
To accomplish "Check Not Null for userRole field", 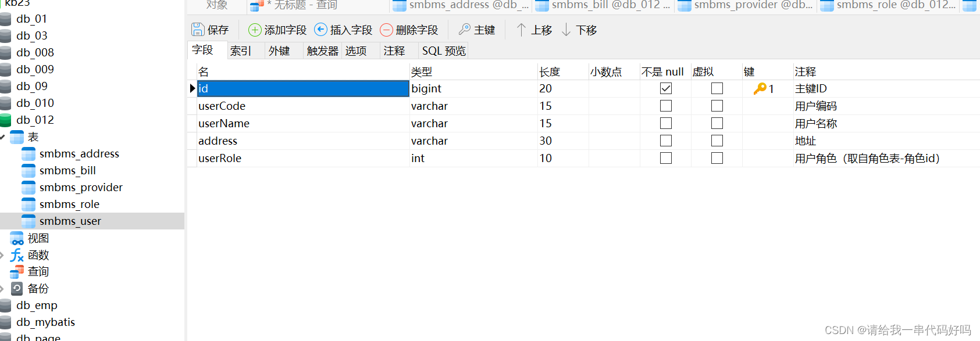I will pos(666,158).
